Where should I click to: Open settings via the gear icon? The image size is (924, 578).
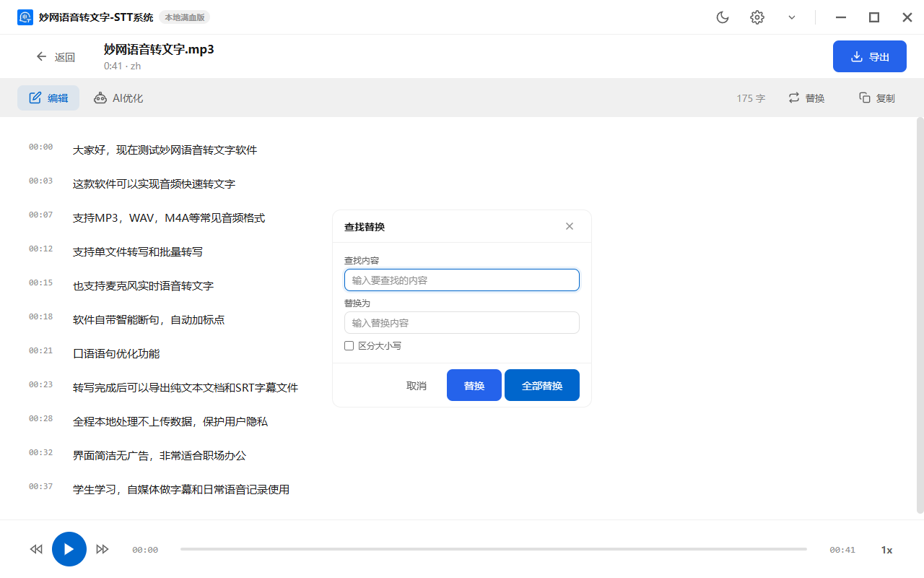(757, 17)
